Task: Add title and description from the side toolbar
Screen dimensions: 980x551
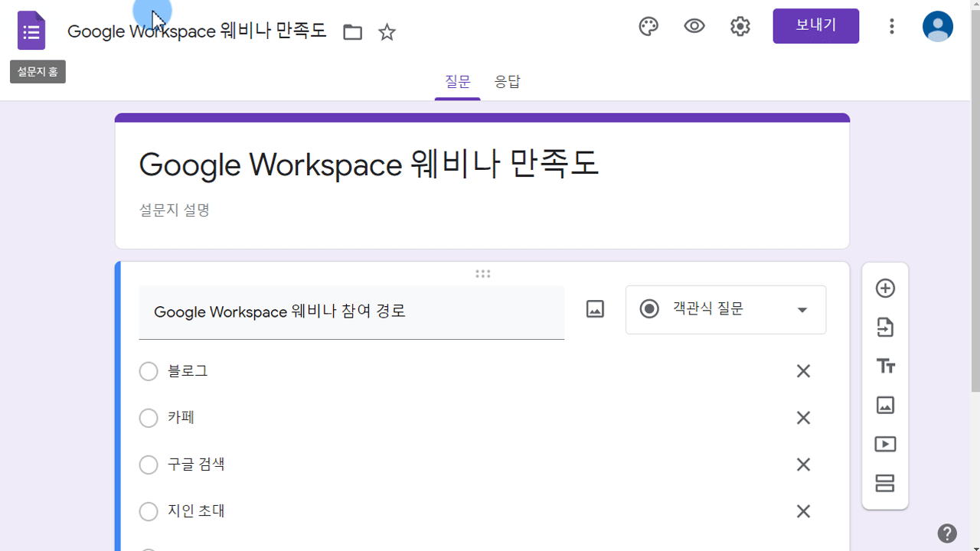Action: pos(885,367)
